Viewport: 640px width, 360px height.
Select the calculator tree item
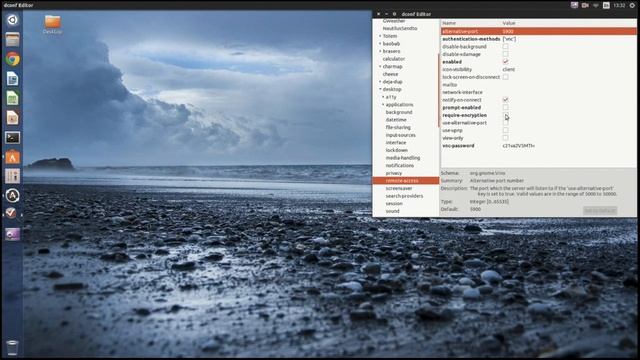[394, 59]
